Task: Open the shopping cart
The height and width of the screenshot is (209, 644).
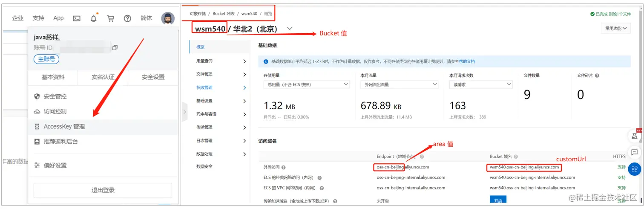Action: point(111,18)
